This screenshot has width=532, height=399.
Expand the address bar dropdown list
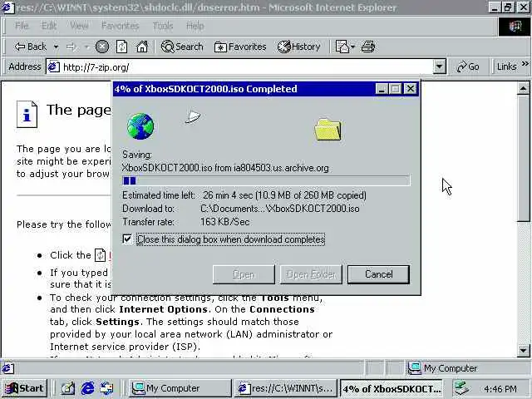pos(440,66)
